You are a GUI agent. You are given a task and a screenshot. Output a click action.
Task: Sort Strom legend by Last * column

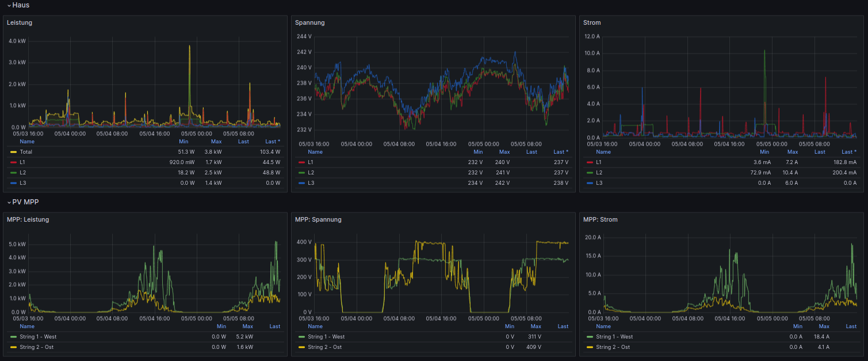coord(848,152)
